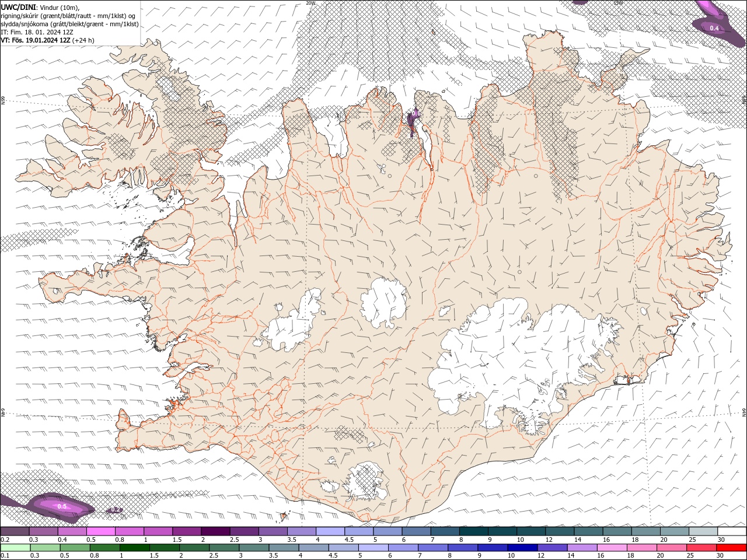Pick the gray-green swatch starting at 3 in lower row
This screenshot has height=560, width=747.
pos(254,548)
